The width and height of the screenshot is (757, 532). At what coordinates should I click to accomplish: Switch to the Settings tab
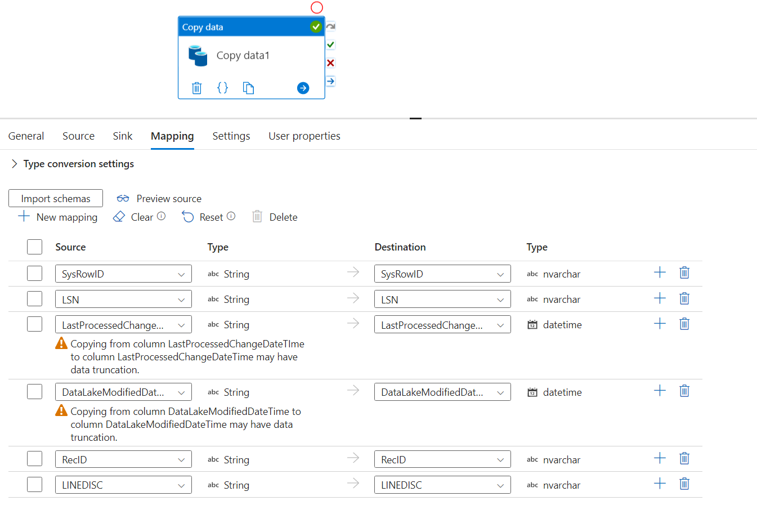(x=231, y=136)
